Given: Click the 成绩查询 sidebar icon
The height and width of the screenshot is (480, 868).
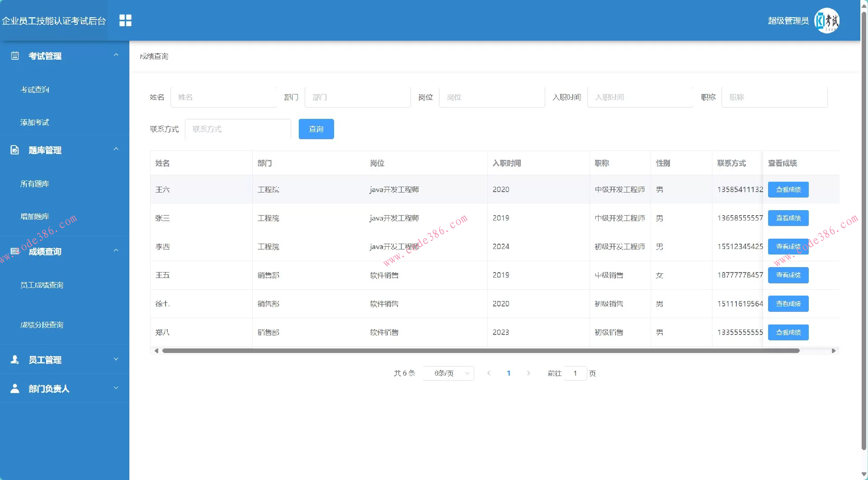Looking at the screenshot, I should pos(15,251).
